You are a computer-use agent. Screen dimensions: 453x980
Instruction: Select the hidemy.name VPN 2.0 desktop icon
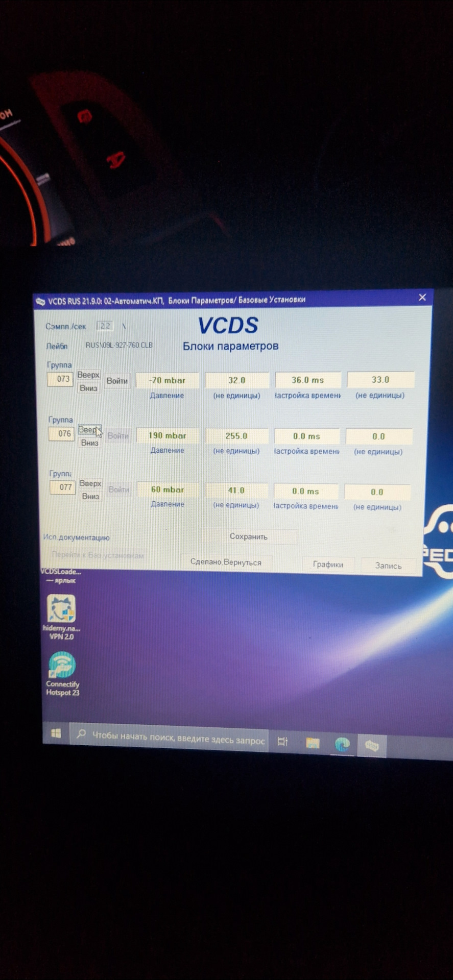61,610
